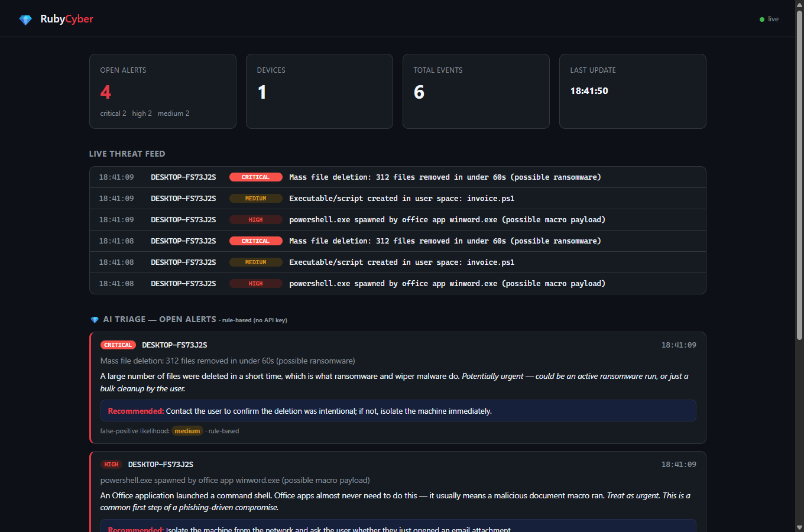Click the RubyCyber brand name
Screen dimensions: 804x532
click(67, 19)
